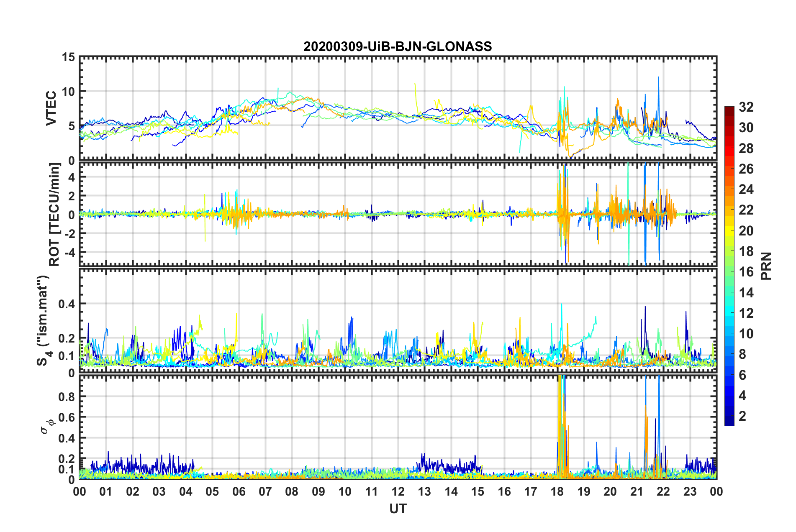Screen dimensions: 796x532
Task: Click colorbar tick label 26
Action: 746,169
